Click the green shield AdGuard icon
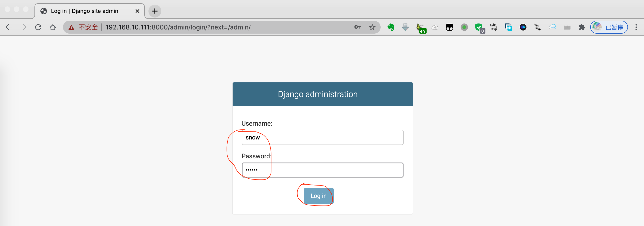Screen dimensions: 644x226 479,27
